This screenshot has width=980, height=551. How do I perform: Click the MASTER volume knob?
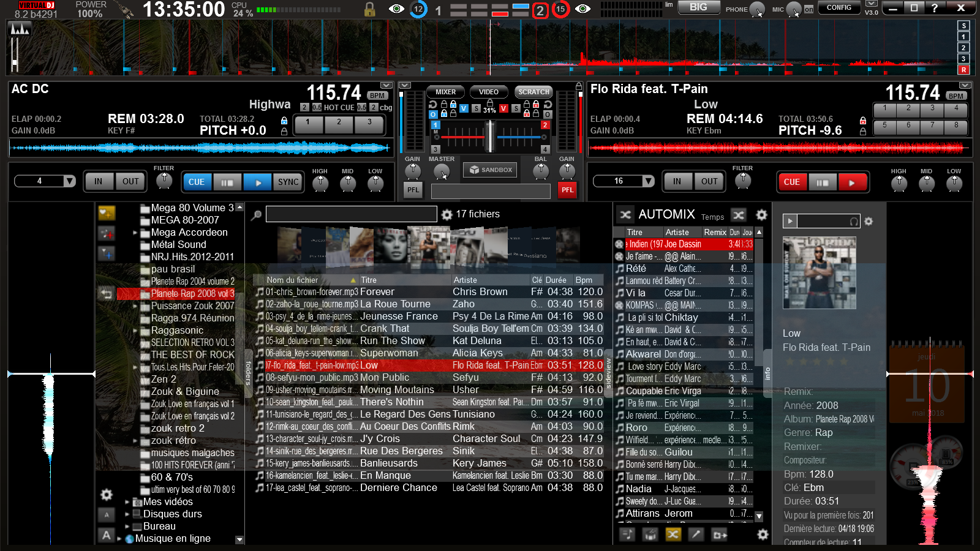[x=441, y=173]
